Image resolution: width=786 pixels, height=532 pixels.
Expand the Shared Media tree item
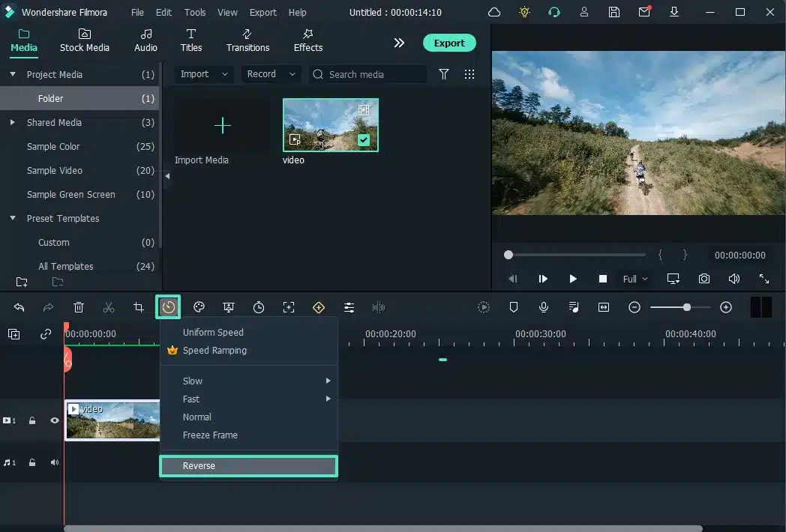pyautogui.click(x=13, y=122)
